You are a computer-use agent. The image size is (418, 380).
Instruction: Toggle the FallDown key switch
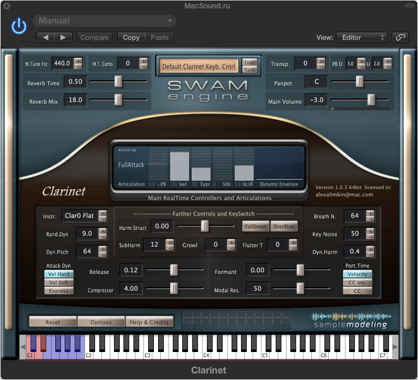255,226
